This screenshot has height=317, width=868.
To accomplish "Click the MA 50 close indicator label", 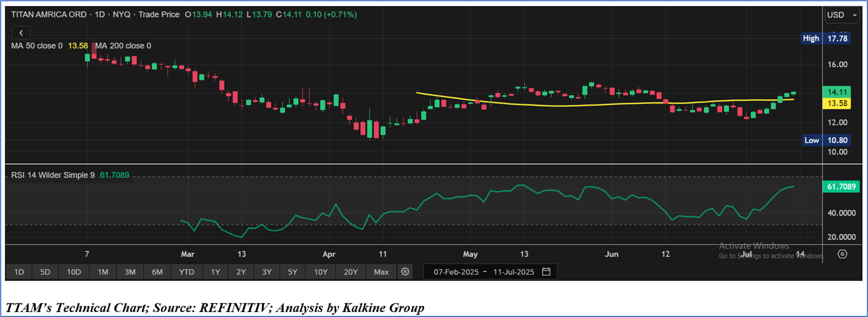I will (x=37, y=46).
